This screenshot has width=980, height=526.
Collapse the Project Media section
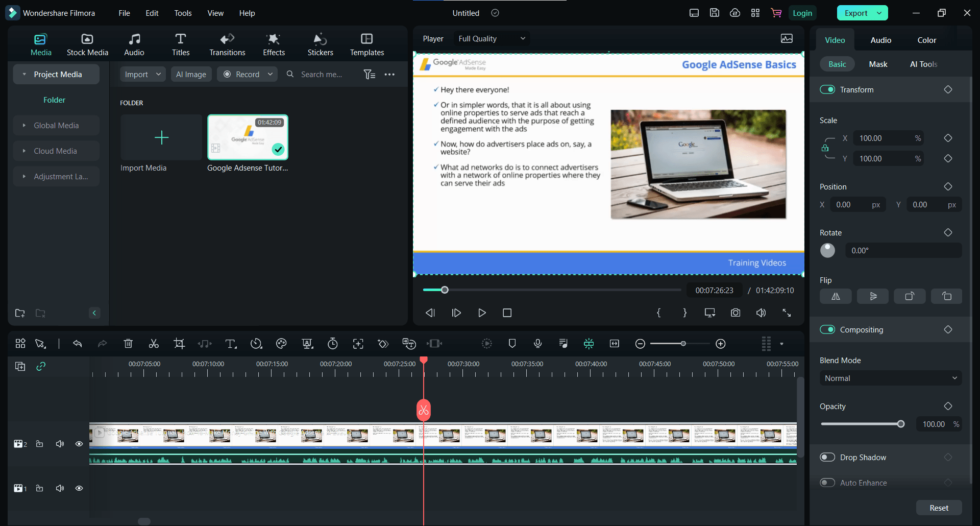coord(24,75)
